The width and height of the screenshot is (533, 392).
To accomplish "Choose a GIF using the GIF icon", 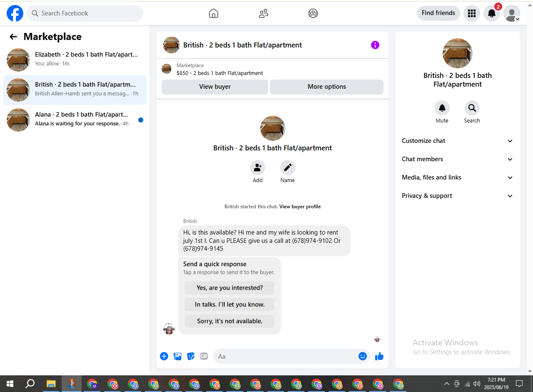I will pos(204,356).
